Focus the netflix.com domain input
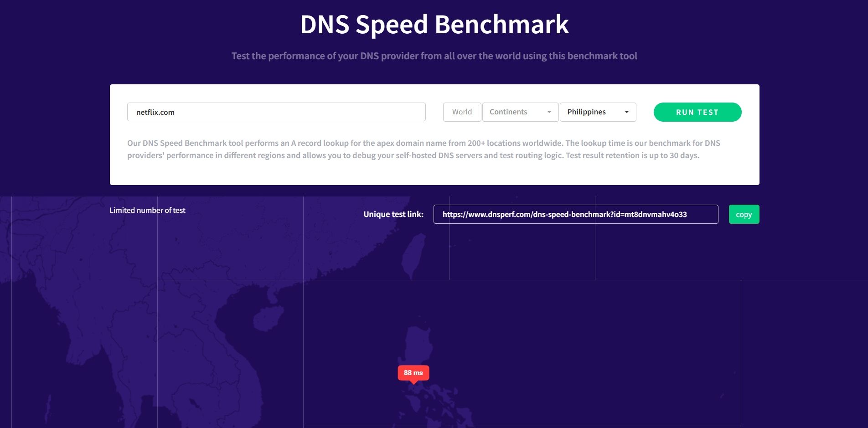Screen dimensions: 868x428 click(x=276, y=112)
